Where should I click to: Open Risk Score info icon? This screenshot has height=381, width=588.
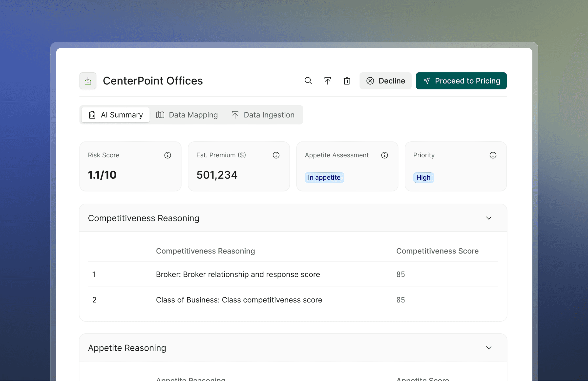click(168, 155)
